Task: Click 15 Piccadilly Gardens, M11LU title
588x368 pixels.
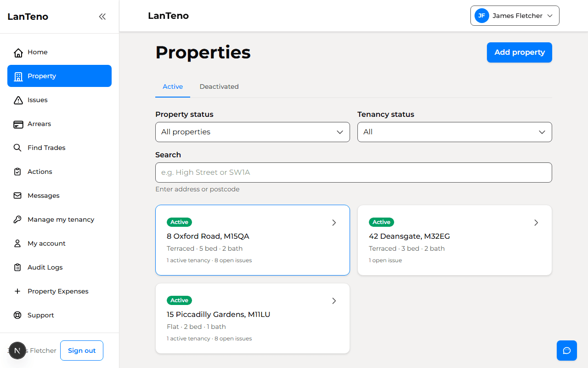Action: pyautogui.click(x=218, y=314)
